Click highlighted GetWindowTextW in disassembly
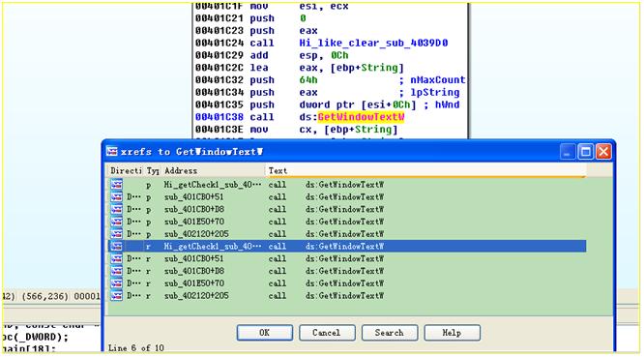 361,117
